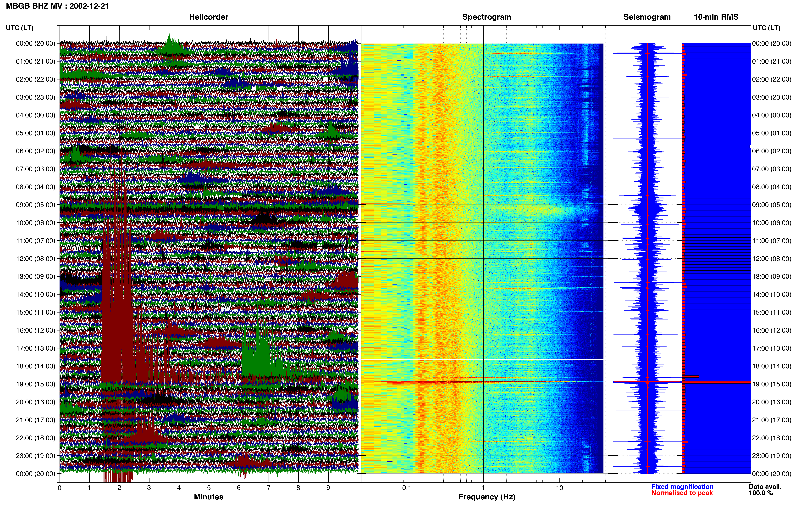Click the left 'UTC (LT)' axis label
The width and height of the screenshot is (812, 508).
coord(20,28)
